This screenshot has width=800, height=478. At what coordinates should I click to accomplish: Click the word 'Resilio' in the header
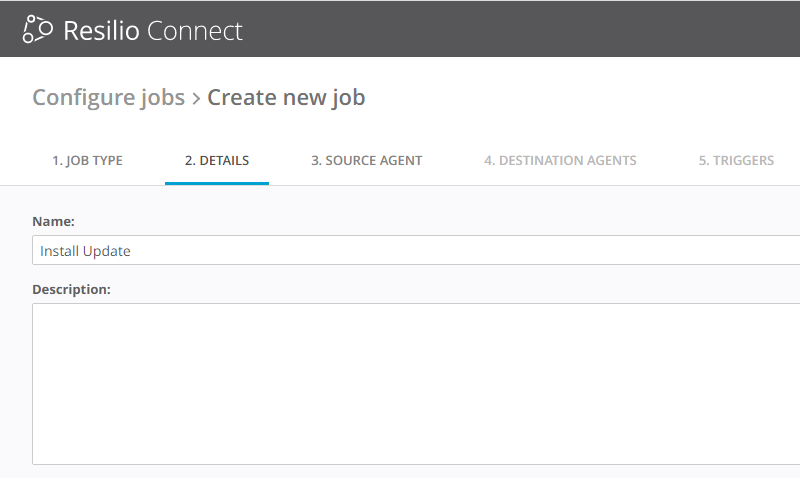[102, 30]
